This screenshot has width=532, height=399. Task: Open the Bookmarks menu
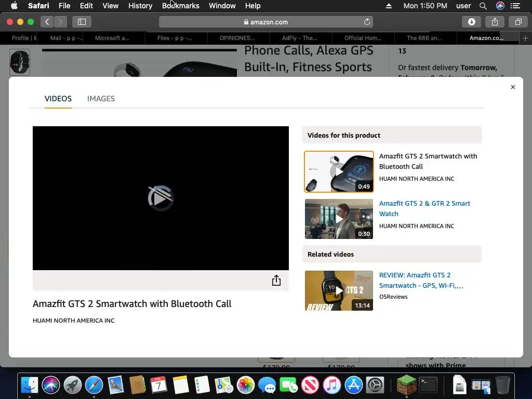(180, 6)
